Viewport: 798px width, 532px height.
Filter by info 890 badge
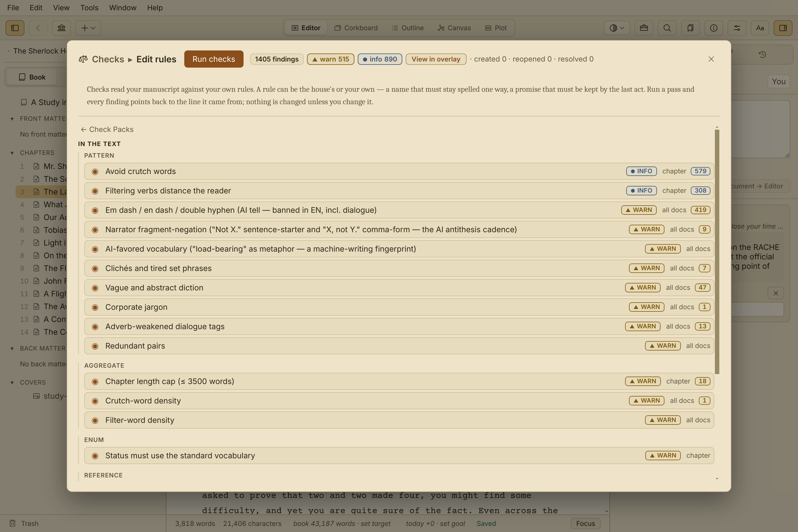pyautogui.click(x=380, y=59)
